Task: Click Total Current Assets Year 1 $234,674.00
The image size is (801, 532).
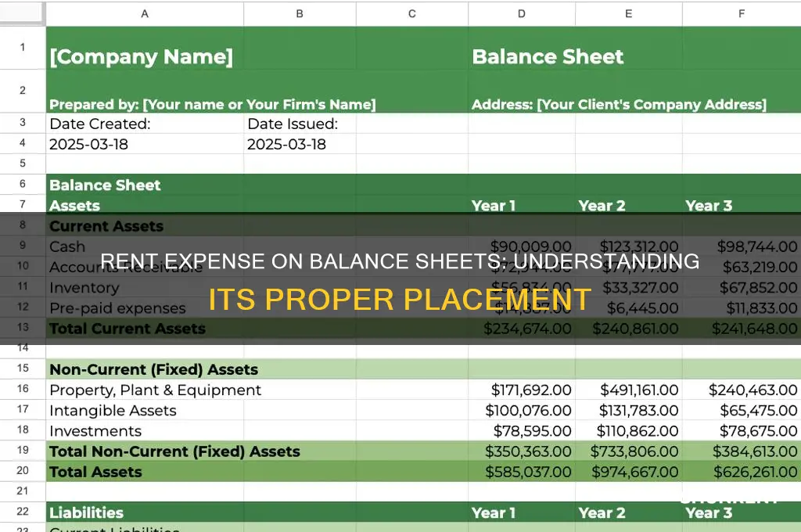Action: click(528, 328)
